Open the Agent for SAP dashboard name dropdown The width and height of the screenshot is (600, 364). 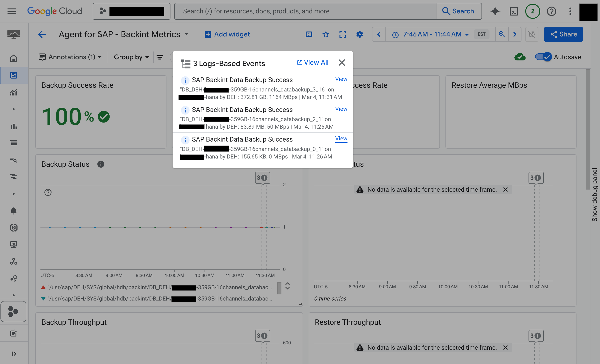click(x=186, y=34)
